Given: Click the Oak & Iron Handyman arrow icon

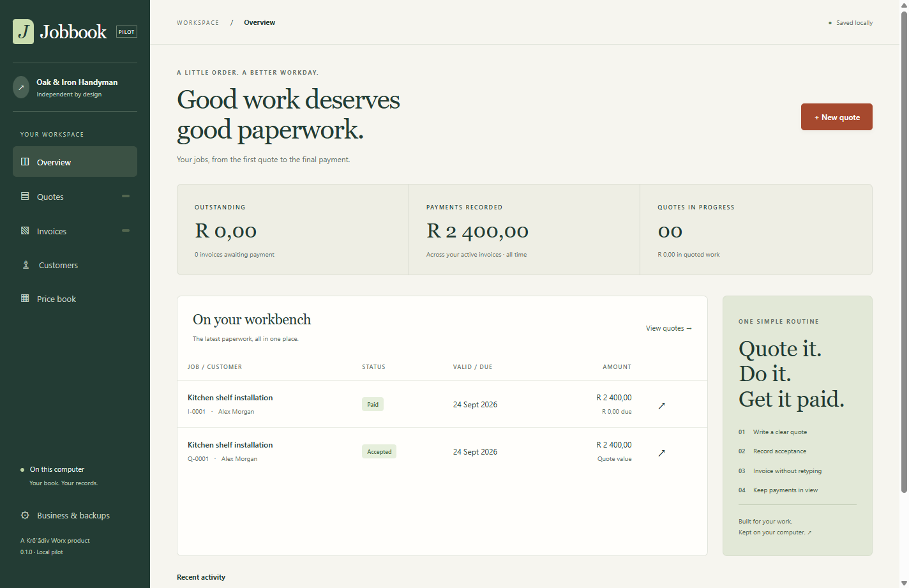Looking at the screenshot, I should pyautogui.click(x=21, y=87).
